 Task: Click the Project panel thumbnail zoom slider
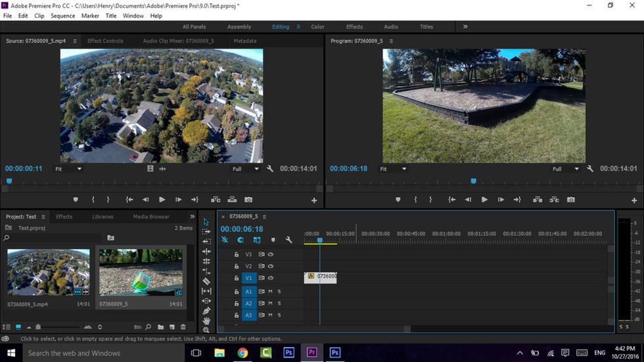coord(38,327)
